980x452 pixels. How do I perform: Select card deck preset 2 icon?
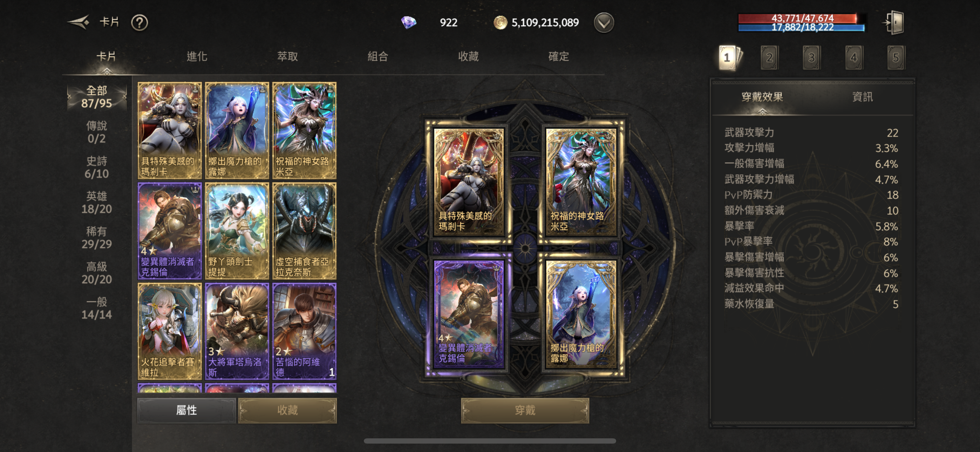pos(769,57)
